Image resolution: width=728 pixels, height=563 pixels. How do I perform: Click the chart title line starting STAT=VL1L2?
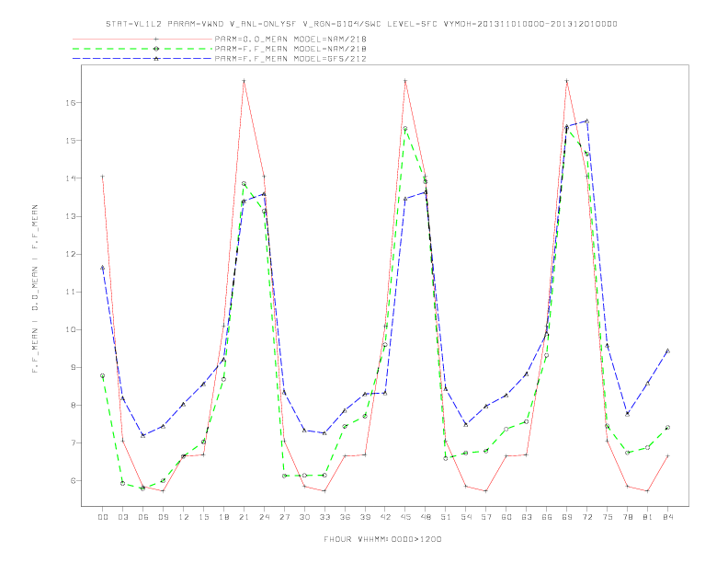coord(361,24)
